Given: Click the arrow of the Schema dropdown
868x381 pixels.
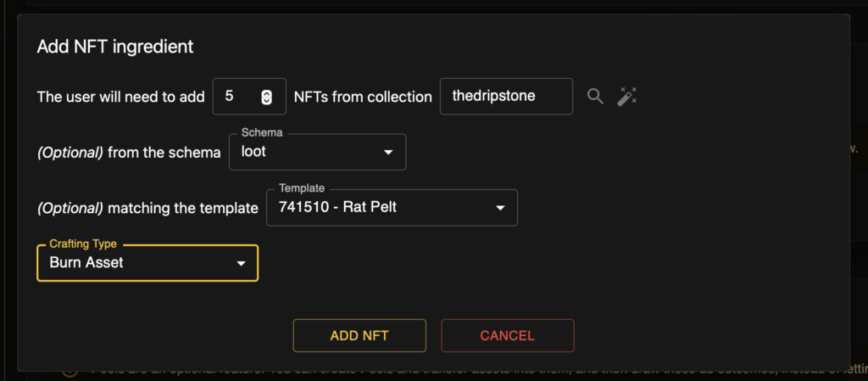Looking at the screenshot, I should [388, 152].
